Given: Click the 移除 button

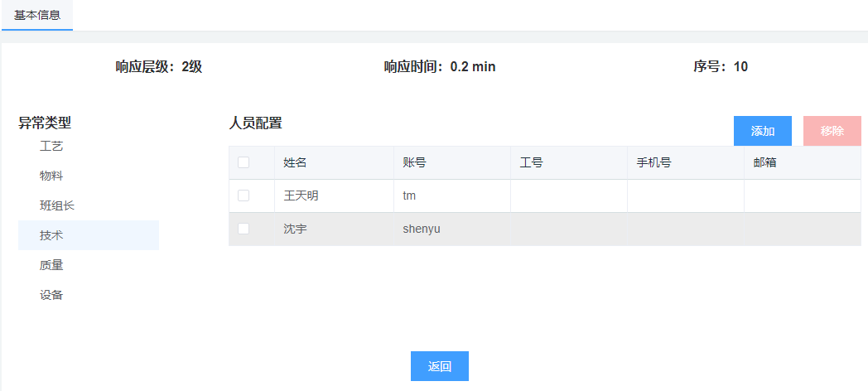Looking at the screenshot, I should [832, 131].
